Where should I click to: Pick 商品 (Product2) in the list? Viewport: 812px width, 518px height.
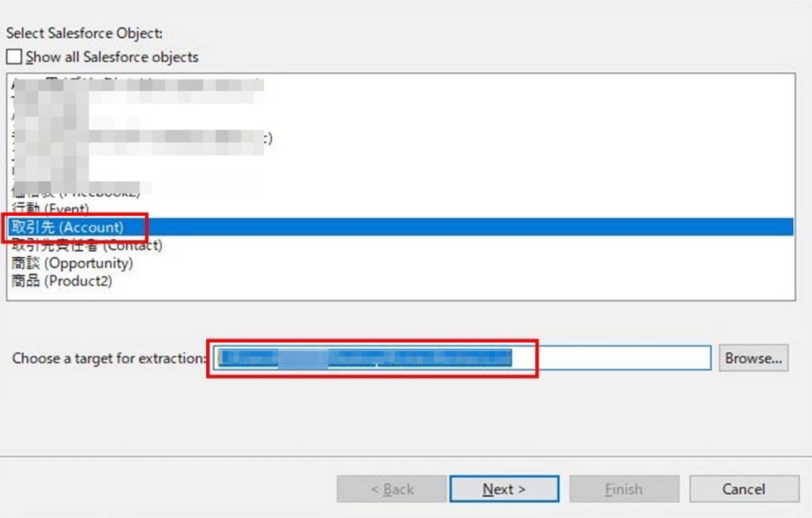tap(400, 281)
